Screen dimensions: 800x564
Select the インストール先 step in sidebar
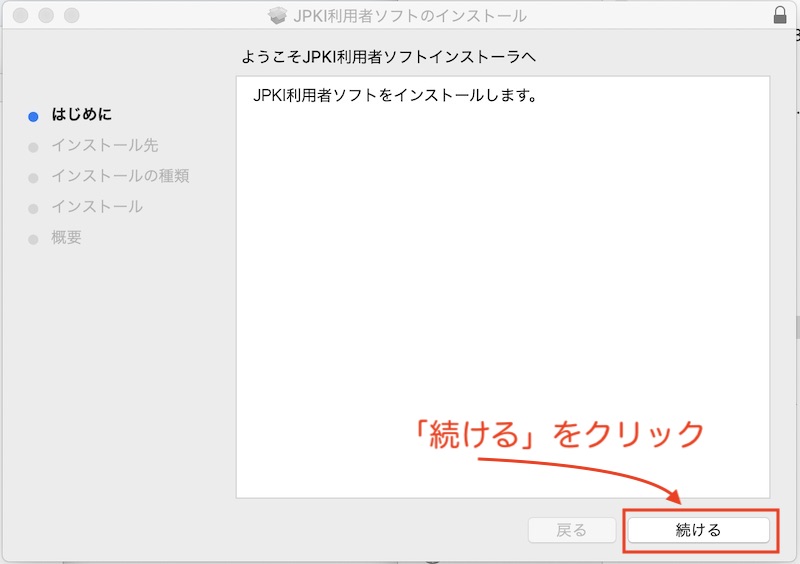(105, 145)
